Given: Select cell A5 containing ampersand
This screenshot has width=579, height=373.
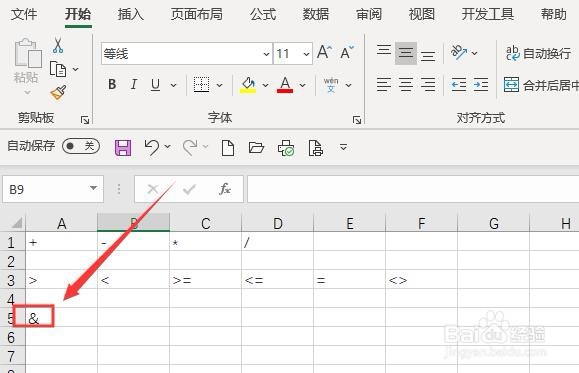Looking at the screenshot, I should (61, 317).
